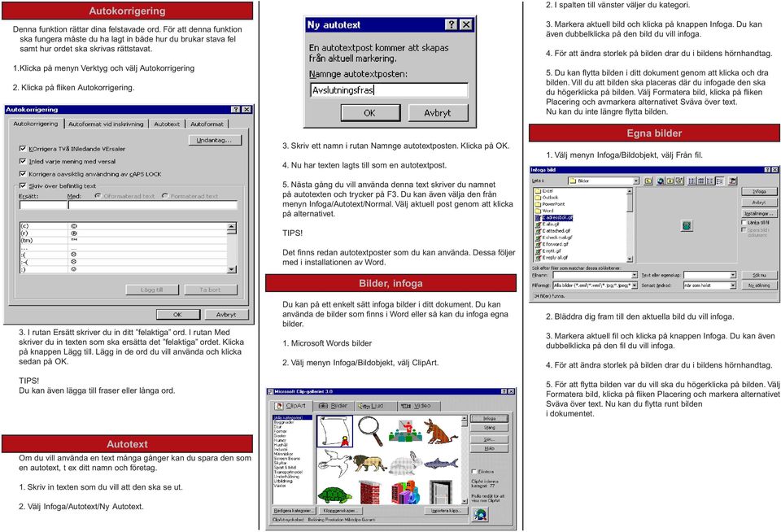Click the search the web globe icon

click(x=661, y=181)
